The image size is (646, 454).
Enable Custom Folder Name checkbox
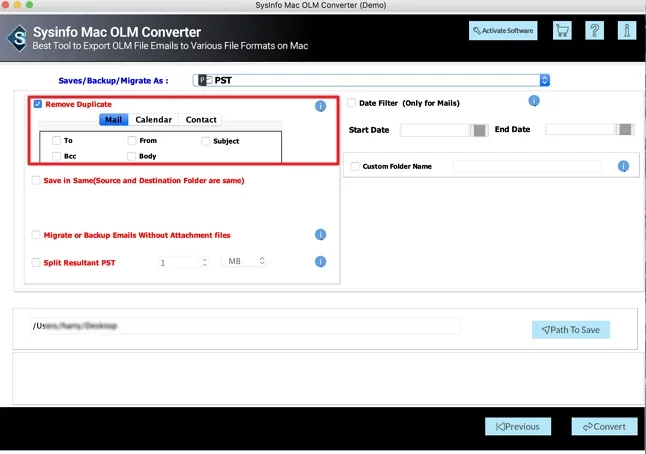click(355, 166)
